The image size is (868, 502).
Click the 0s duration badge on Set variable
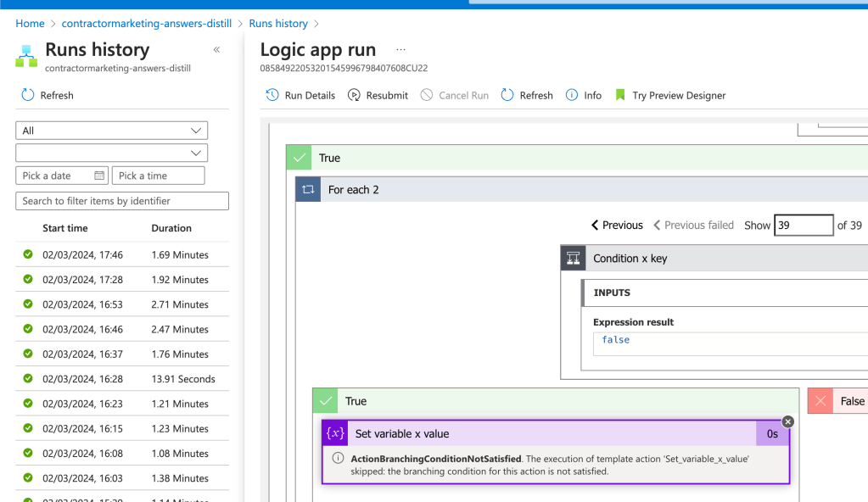click(x=772, y=433)
